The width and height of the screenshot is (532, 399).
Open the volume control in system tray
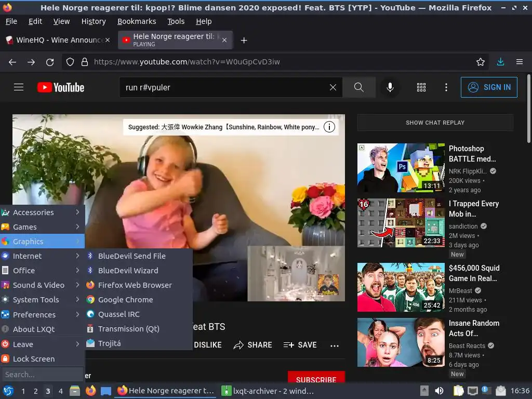[x=439, y=391]
